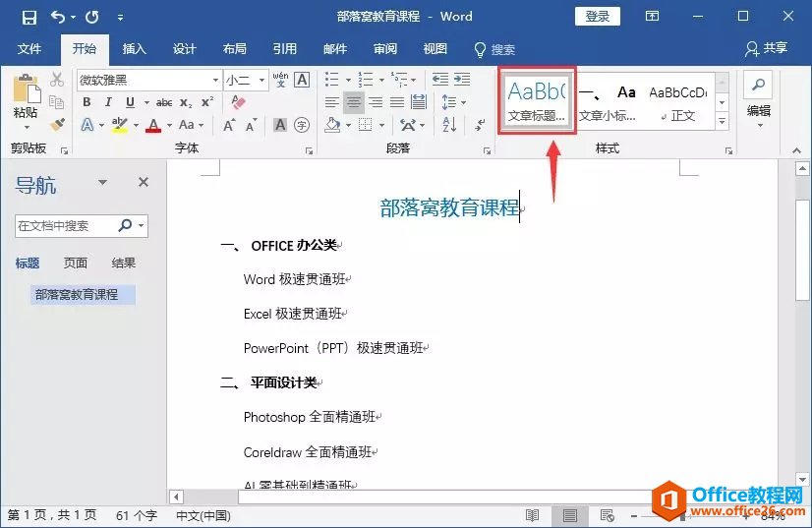This screenshot has height=528, width=812.
Task: Copy selection with the copy icon
Action: tap(57, 102)
